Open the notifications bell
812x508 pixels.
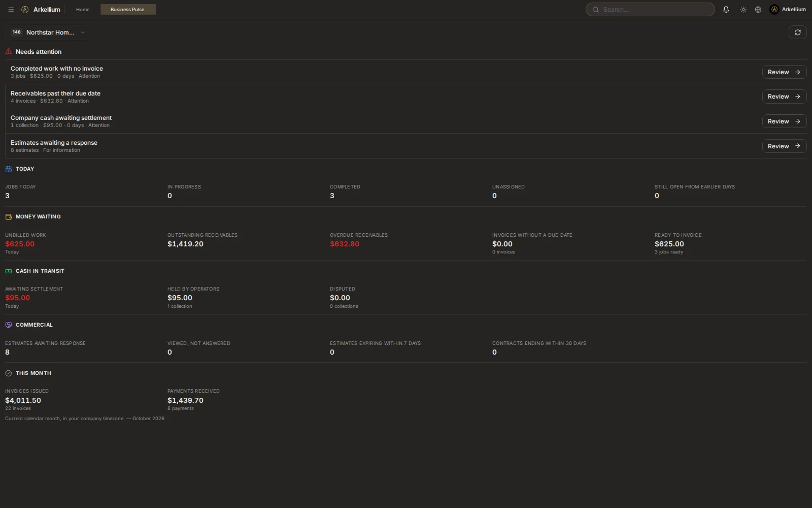pyautogui.click(x=726, y=10)
